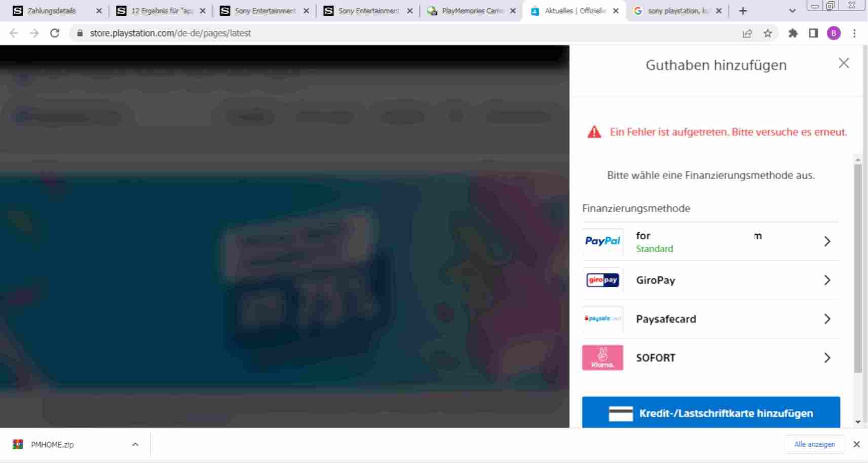Click the payment panel scrollbar thumb
This screenshot has width=868, height=463.
857,269
